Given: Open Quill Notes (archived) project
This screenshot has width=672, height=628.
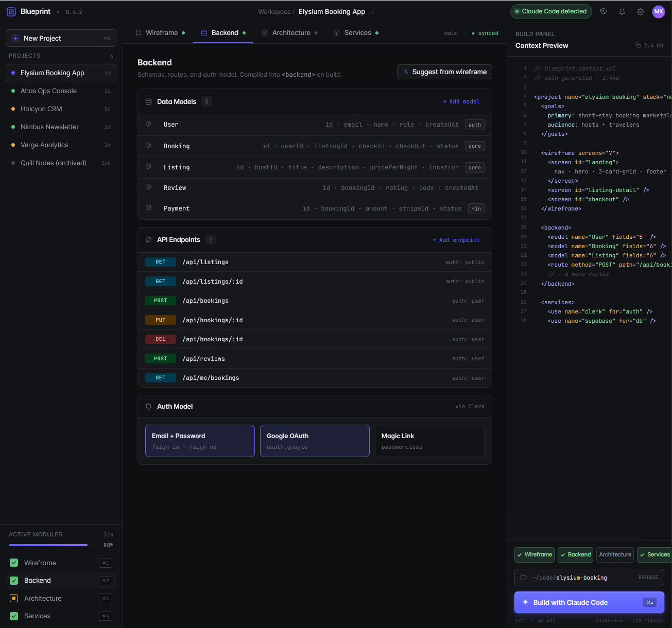Looking at the screenshot, I should [x=61, y=163].
